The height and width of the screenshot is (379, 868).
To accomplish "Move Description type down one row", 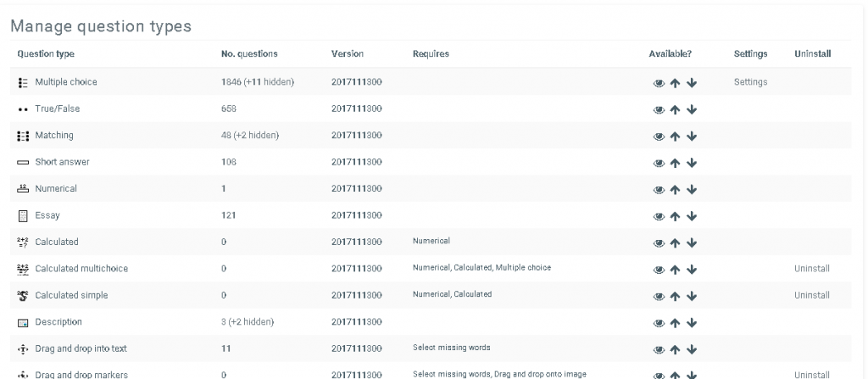I will point(692,322).
